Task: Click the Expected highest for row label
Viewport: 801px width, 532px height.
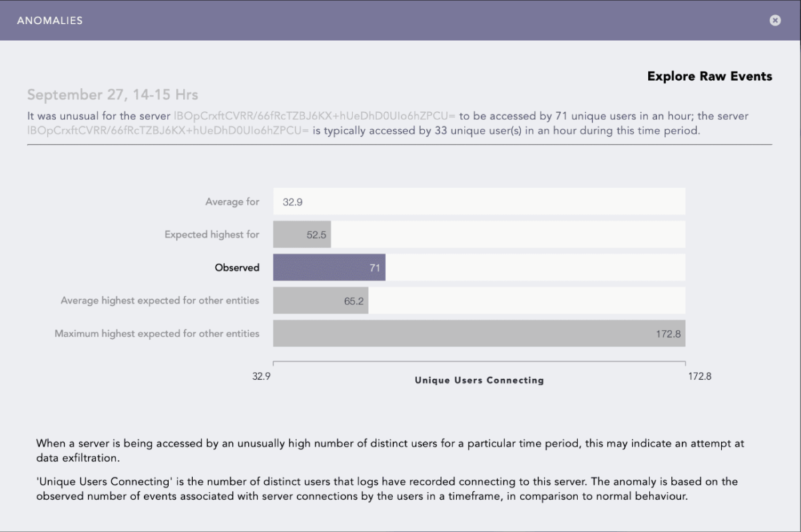Action: (x=212, y=234)
